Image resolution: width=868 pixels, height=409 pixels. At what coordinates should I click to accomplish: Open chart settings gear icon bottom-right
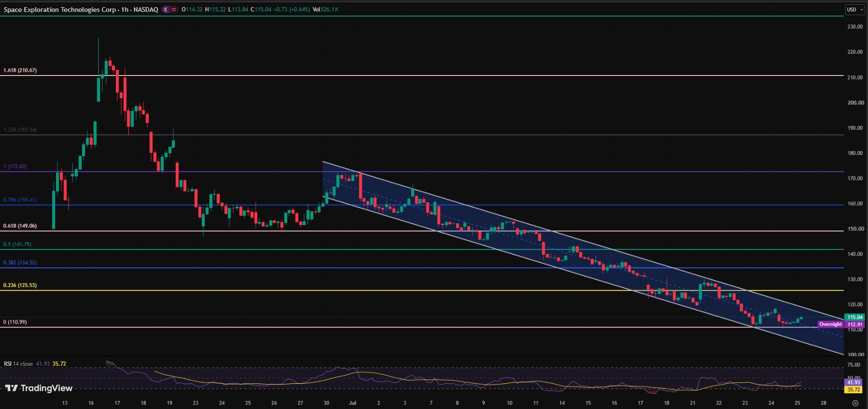[x=855, y=403]
